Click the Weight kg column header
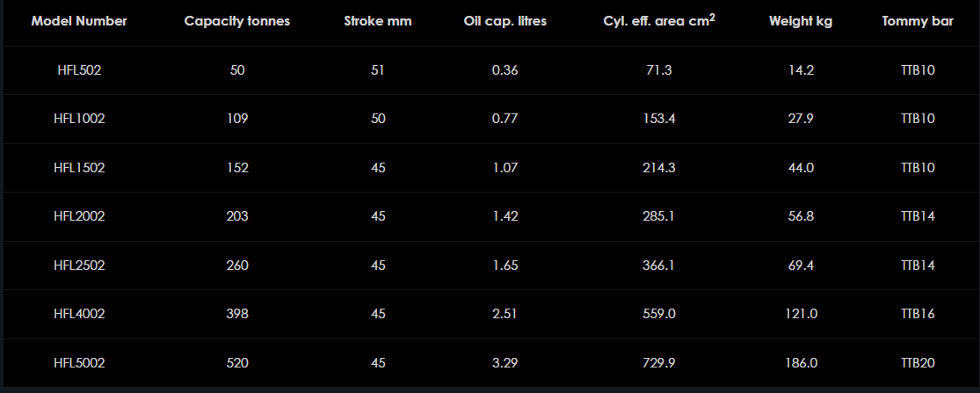 (x=801, y=22)
